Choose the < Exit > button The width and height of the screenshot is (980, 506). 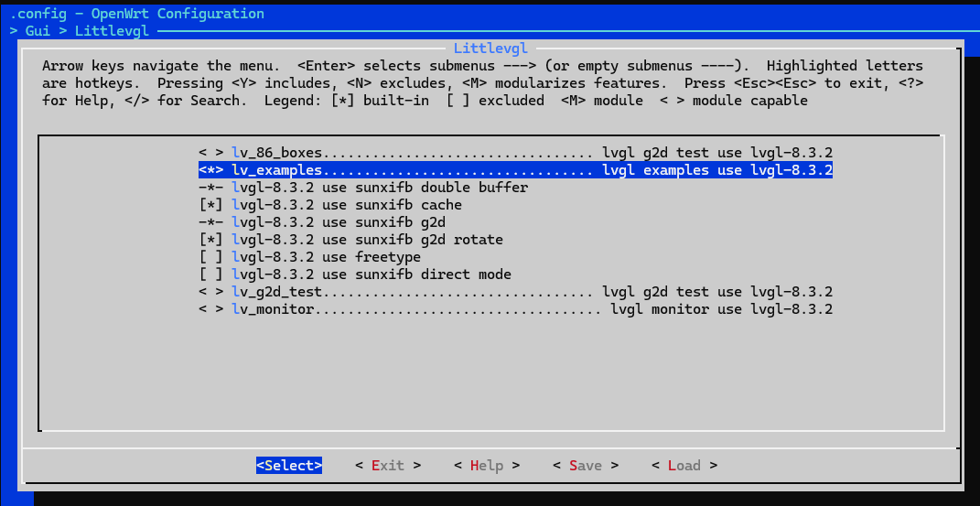tap(387, 466)
